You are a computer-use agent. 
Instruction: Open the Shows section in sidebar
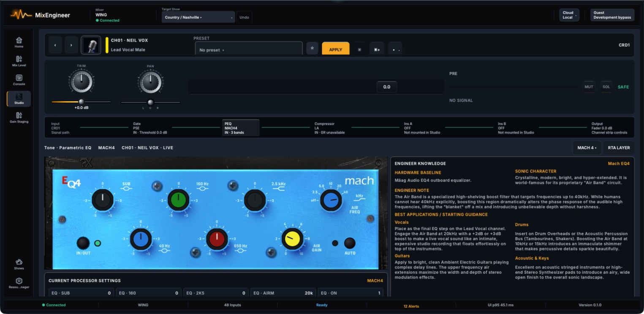[19, 264]
